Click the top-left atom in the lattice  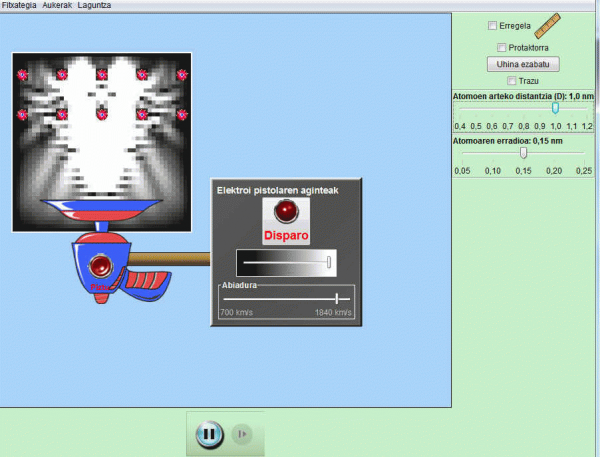(23, 74)
